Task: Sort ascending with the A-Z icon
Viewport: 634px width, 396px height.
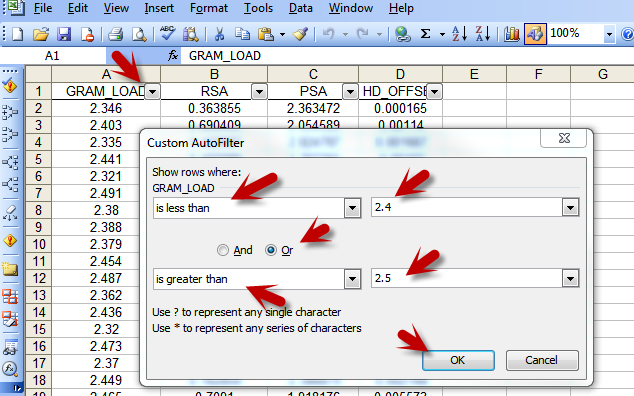Action: point(459,34)
